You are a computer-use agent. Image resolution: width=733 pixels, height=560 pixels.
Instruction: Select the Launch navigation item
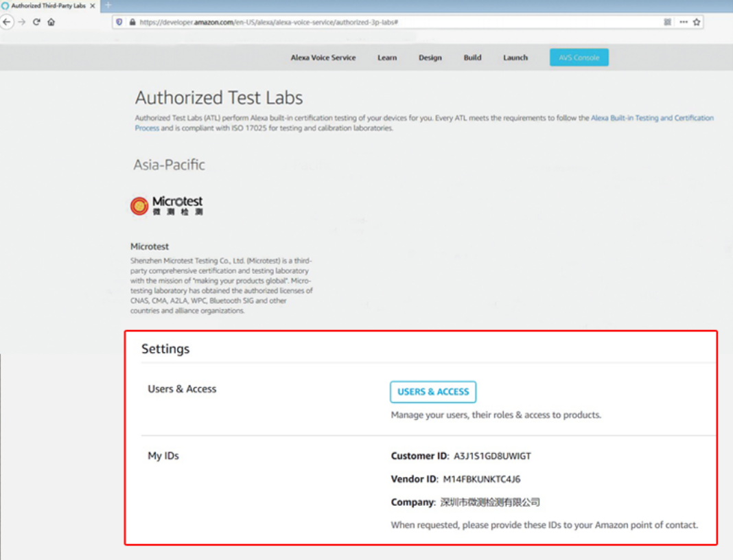[515, 58]
